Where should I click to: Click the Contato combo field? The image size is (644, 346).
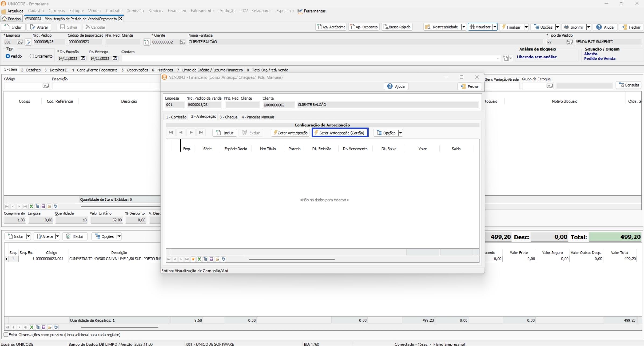[x=309, y=58]
